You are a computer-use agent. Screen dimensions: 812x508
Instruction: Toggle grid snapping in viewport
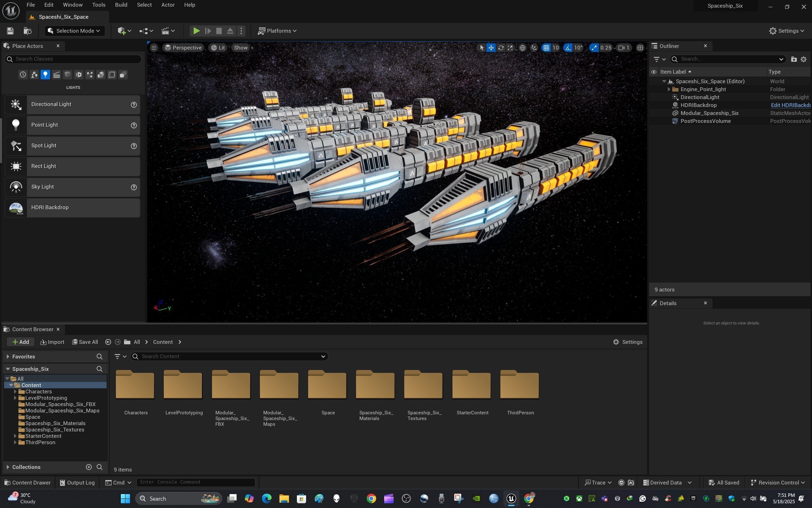pyautogui.click(x=546, y=48)
